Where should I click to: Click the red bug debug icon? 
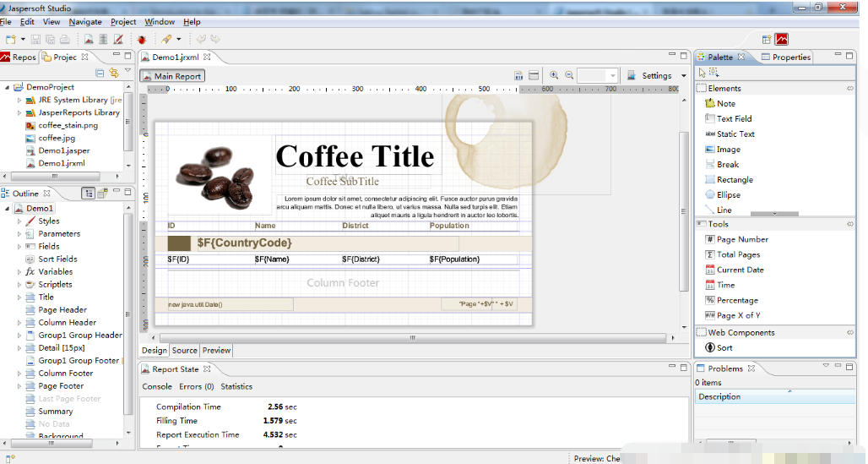(142, 40)
